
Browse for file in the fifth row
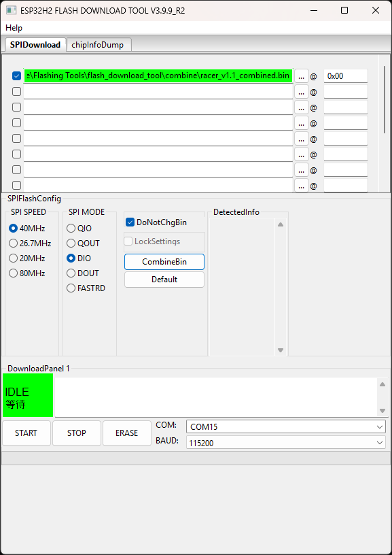302,138
